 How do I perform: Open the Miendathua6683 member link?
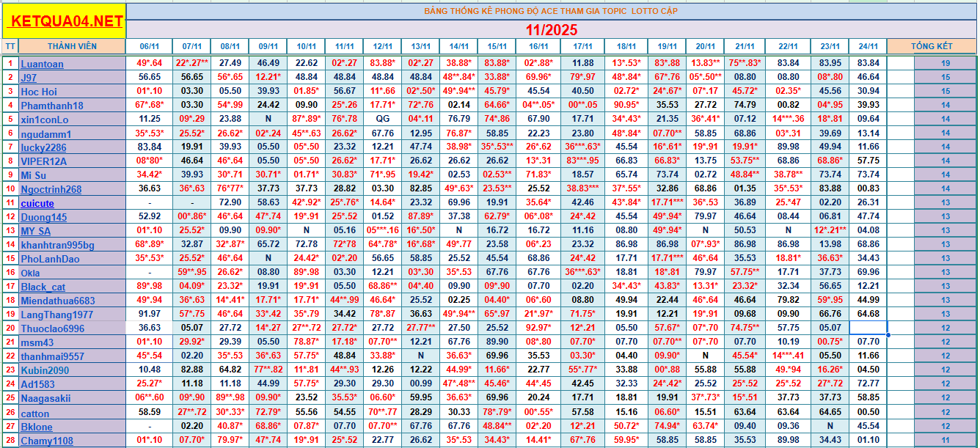pyautogui.click(x=58, y=301)
